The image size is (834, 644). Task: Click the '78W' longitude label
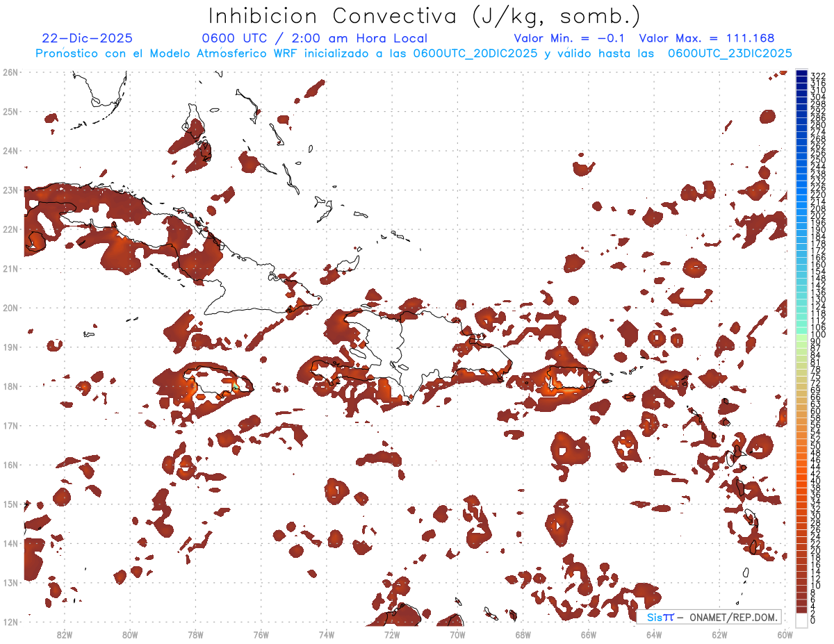coord(195,635)
